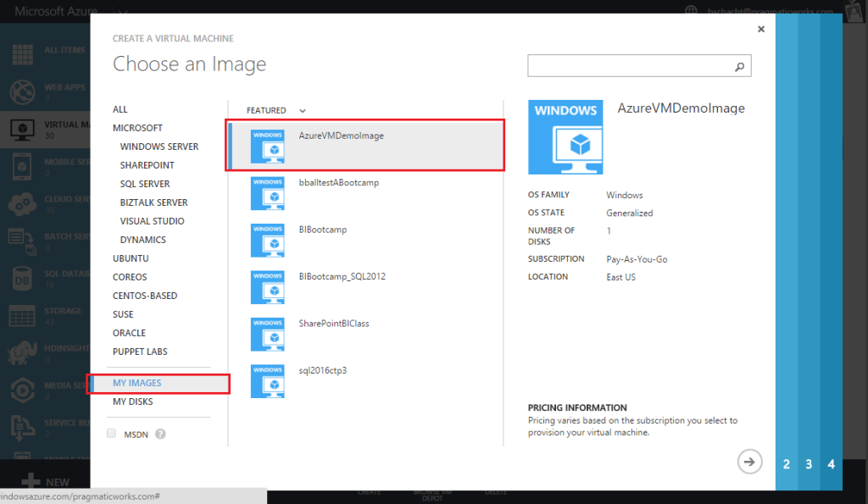
Task: Select the SHAREPOINT category
Action: (147, 165)
